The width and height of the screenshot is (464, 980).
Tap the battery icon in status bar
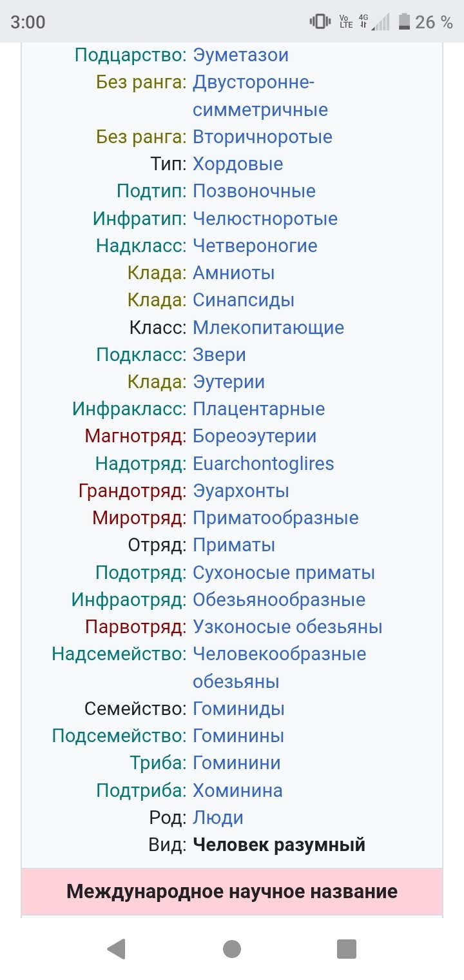pyautogui.click(x=404, y=22)
